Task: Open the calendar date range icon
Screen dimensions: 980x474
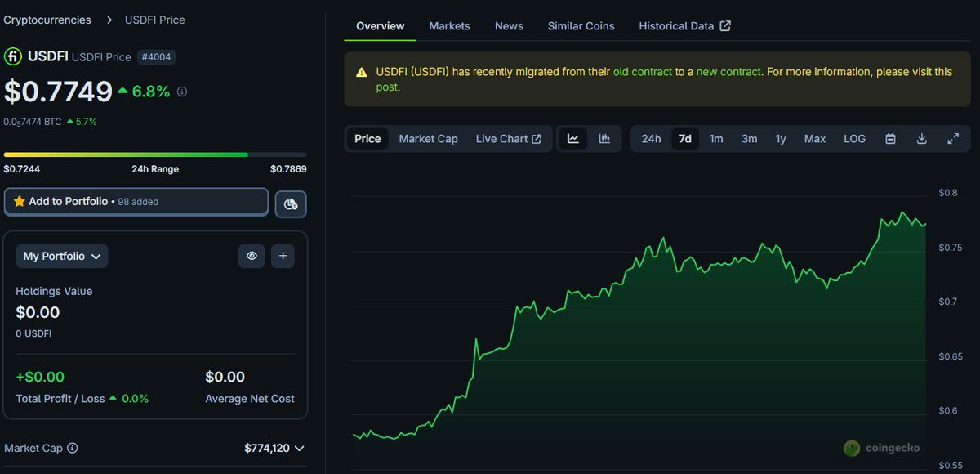Action: coord(891,139)
